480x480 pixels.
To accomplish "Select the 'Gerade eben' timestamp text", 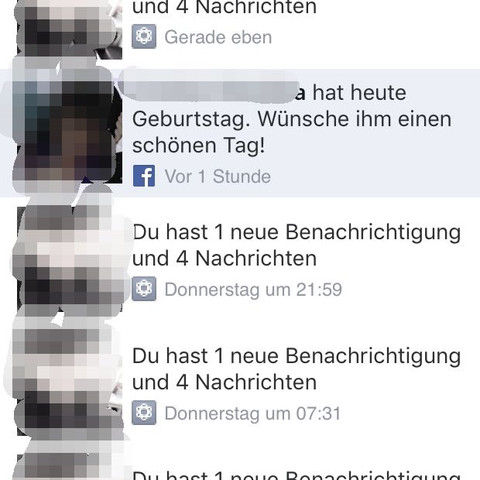I will tap(218, 37).
